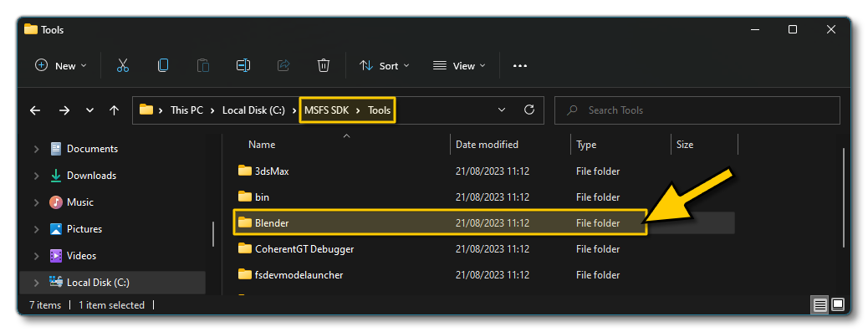The width and height of the screenshot is (868, 332).
Task: Select the CoherentGT Debugger folder name
Action: [304, 249]
